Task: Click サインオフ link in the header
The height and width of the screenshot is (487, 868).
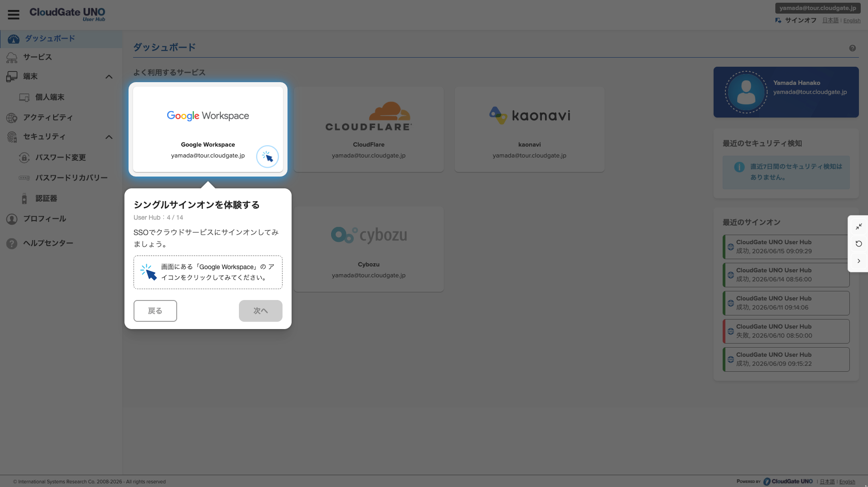Action: coord(800,20)
